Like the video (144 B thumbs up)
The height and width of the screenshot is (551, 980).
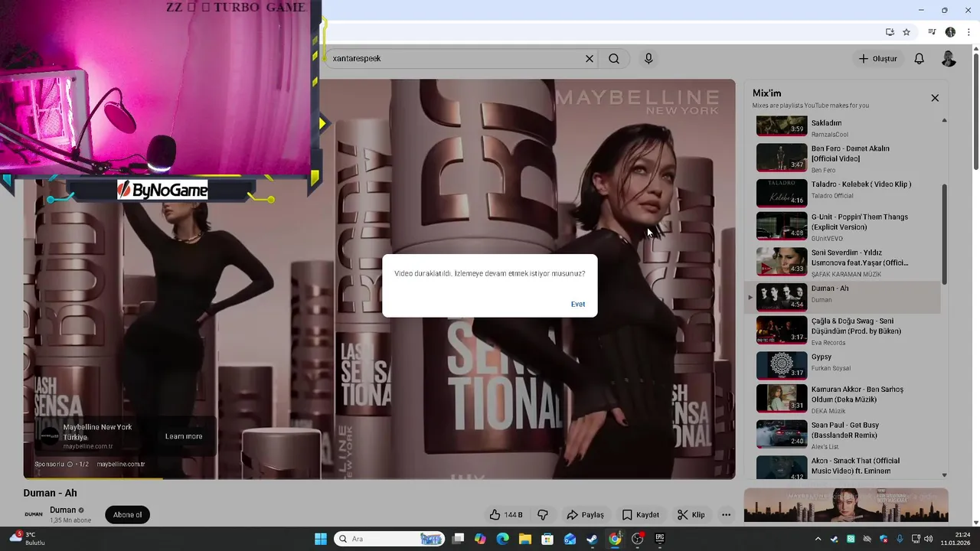click(505, 515)
